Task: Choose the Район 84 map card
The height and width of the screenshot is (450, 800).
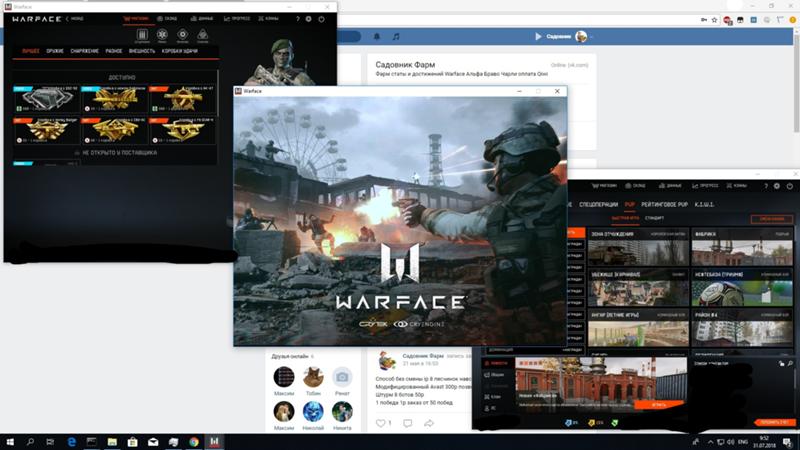Action: point(742,328)
